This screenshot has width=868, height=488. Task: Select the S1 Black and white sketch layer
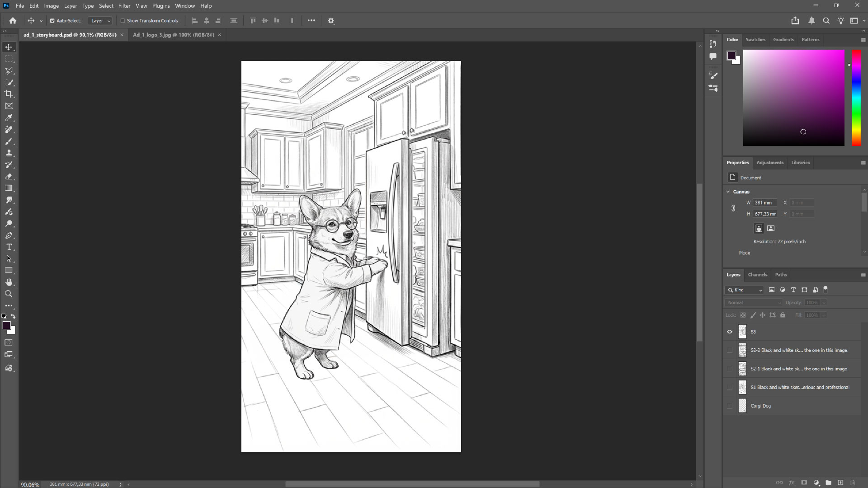[x=800, y=387]
